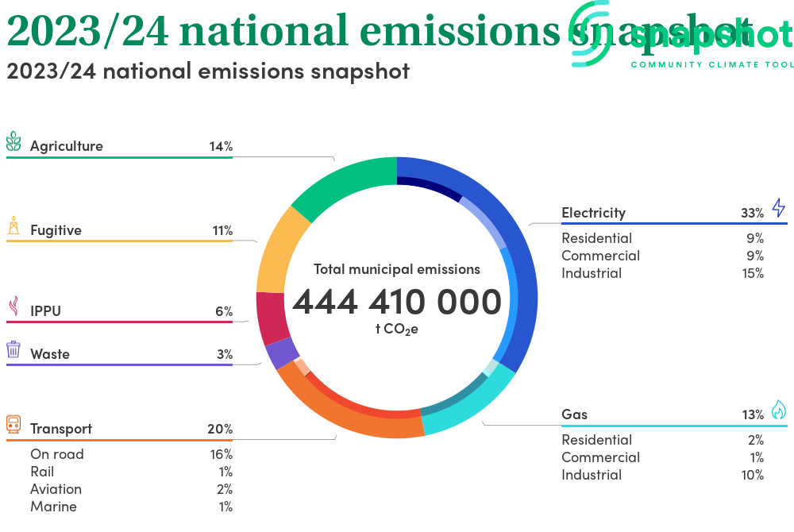Click the Fugitive gas flare icon
The image size is (794, 532).
point(13,226)
